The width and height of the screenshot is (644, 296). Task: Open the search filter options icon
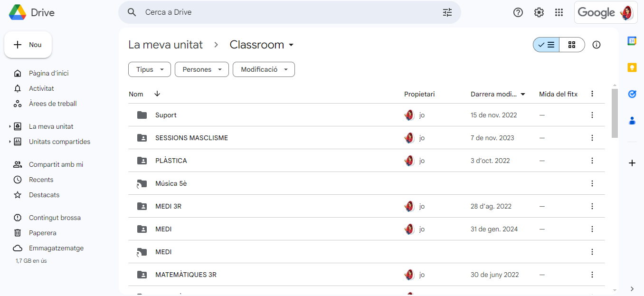coord(447,12)
